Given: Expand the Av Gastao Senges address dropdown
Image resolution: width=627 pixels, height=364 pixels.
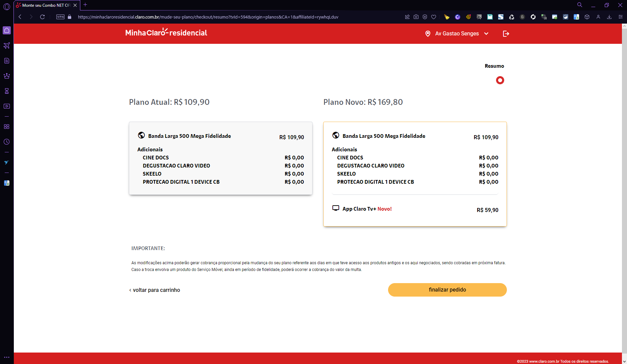Looking at the screenshot, I should pyautogui.click(x=462, y=34).
